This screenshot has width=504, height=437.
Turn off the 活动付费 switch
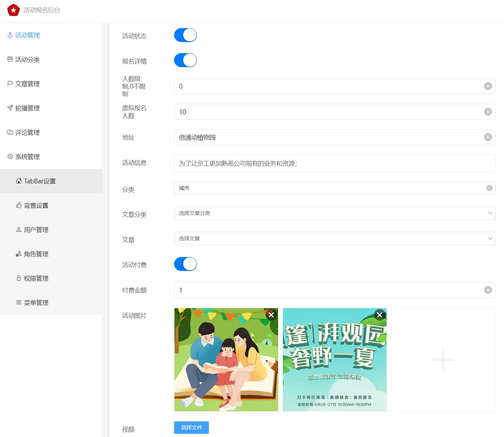click(185, 264)
